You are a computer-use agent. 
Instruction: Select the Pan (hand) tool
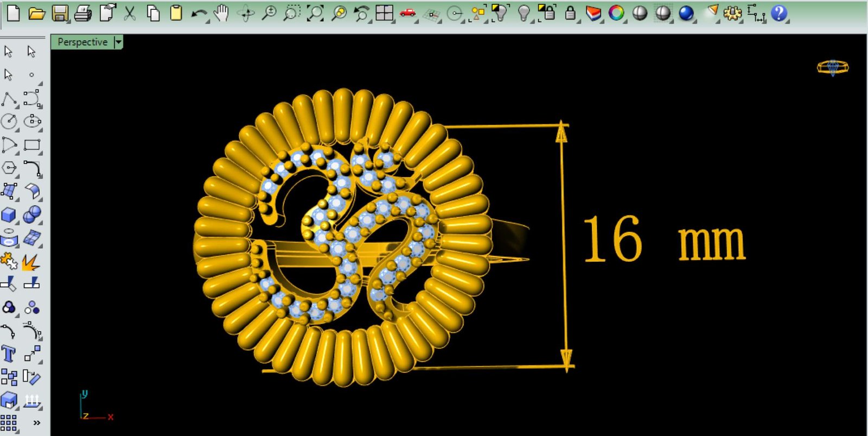[x=221, y=13]
